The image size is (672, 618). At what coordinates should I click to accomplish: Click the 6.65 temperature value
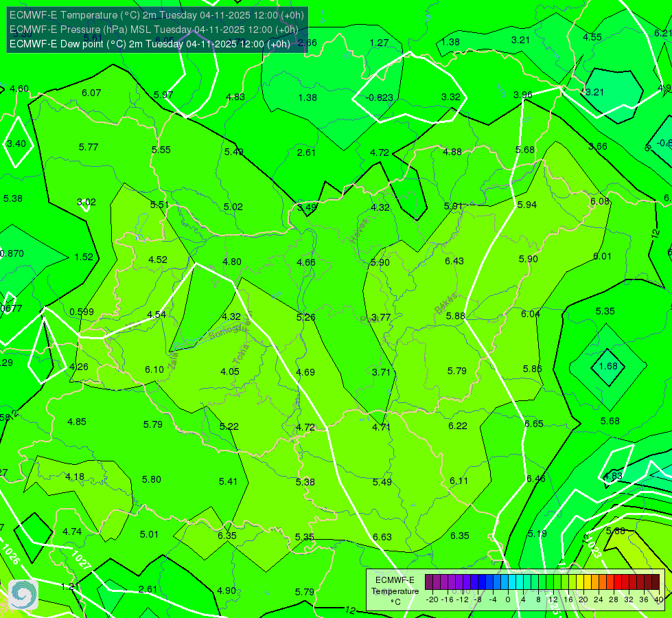coord(534,424)
